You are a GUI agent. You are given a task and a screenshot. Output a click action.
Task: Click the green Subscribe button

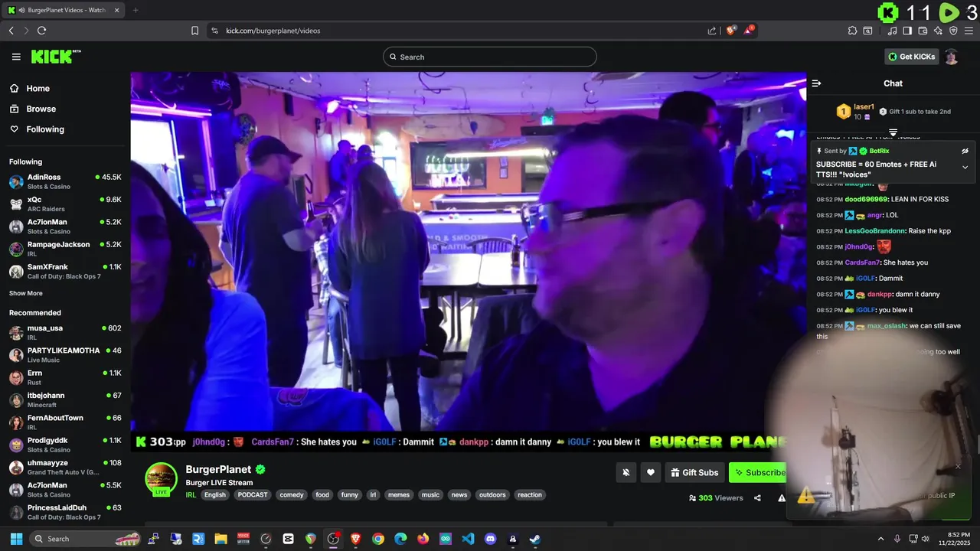point(758,472)
